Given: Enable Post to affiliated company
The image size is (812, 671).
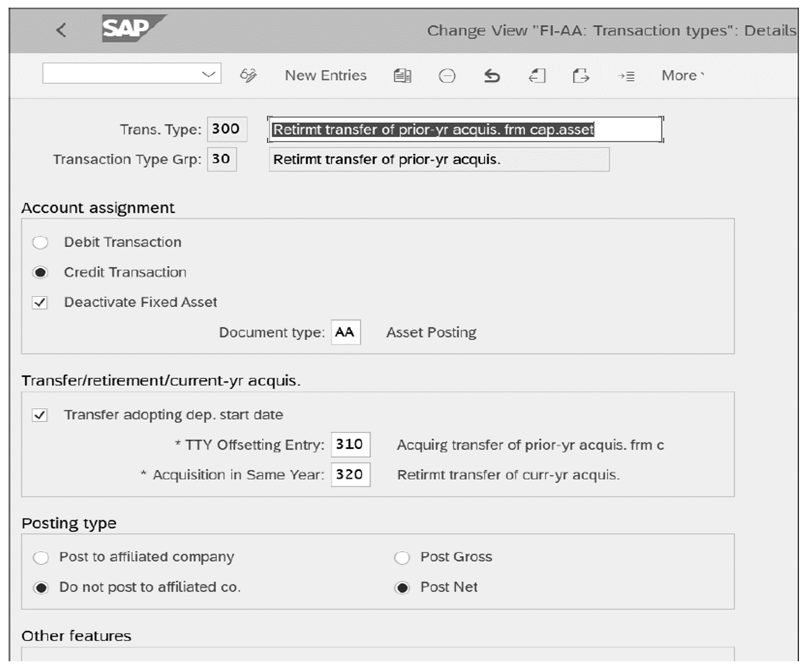Looking at the screenshot, I should (x=41, y=558).
